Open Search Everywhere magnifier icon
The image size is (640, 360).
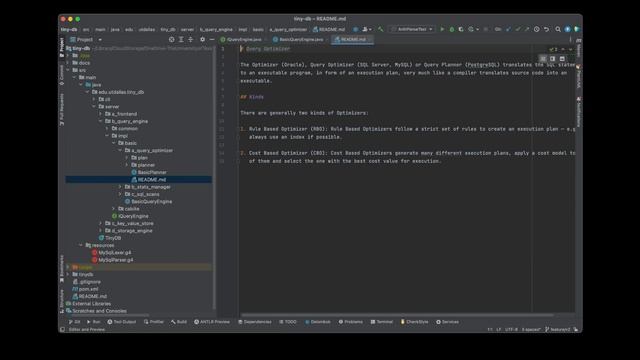pos(558,29)
